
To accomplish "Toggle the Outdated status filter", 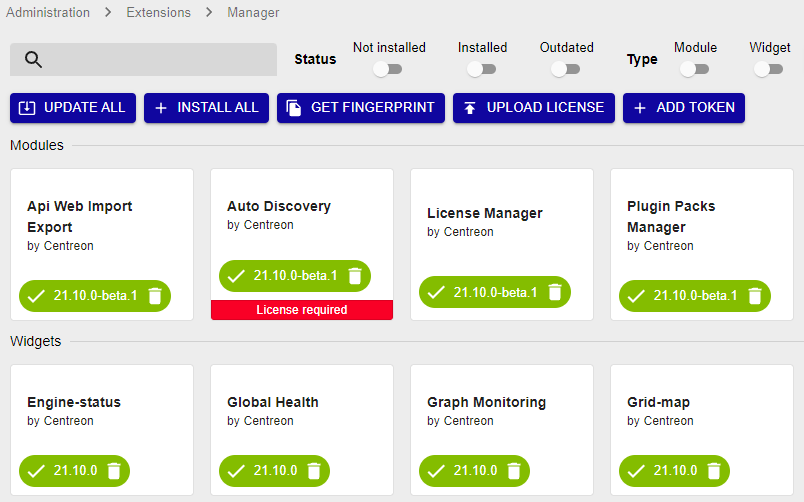I will point(565,69).
